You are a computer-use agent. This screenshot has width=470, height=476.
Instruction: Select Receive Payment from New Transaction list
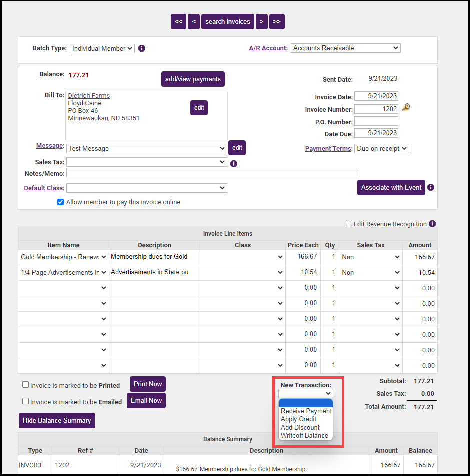[306, 411]
